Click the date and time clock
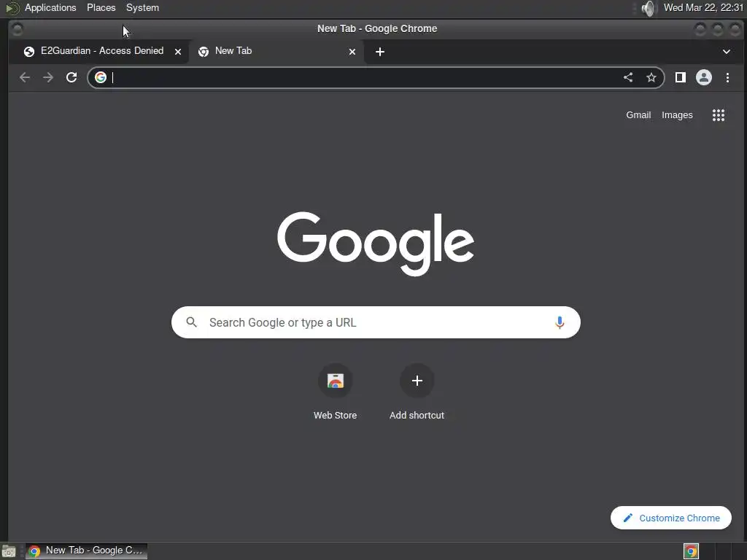Screen dimensions: 747x560 703,7
